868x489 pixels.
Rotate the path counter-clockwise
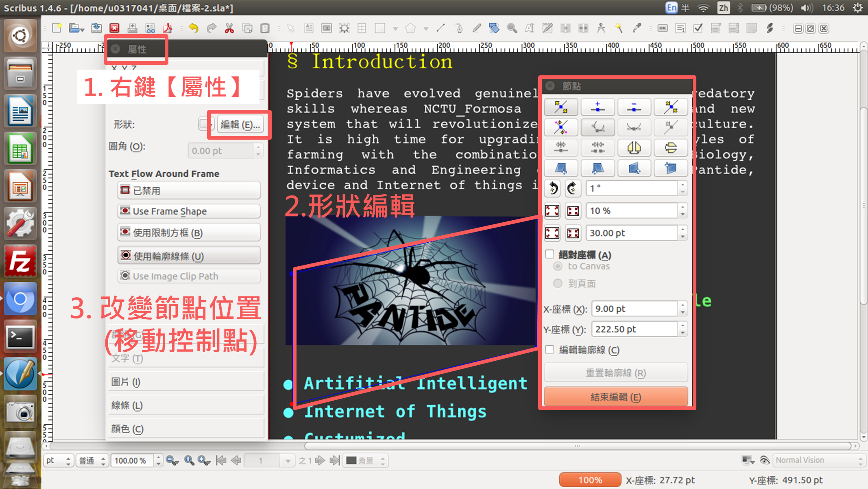pyautogui.click(x=552, y=189)
